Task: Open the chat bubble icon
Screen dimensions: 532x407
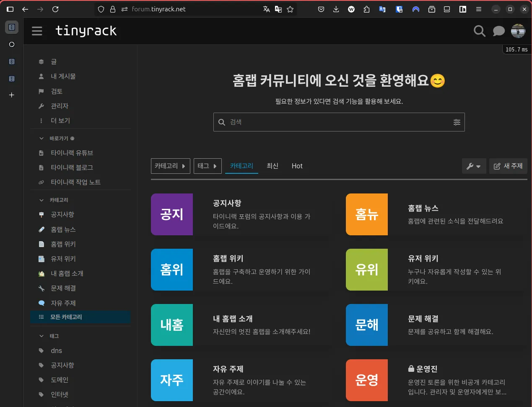Action: tap(498, 31)
